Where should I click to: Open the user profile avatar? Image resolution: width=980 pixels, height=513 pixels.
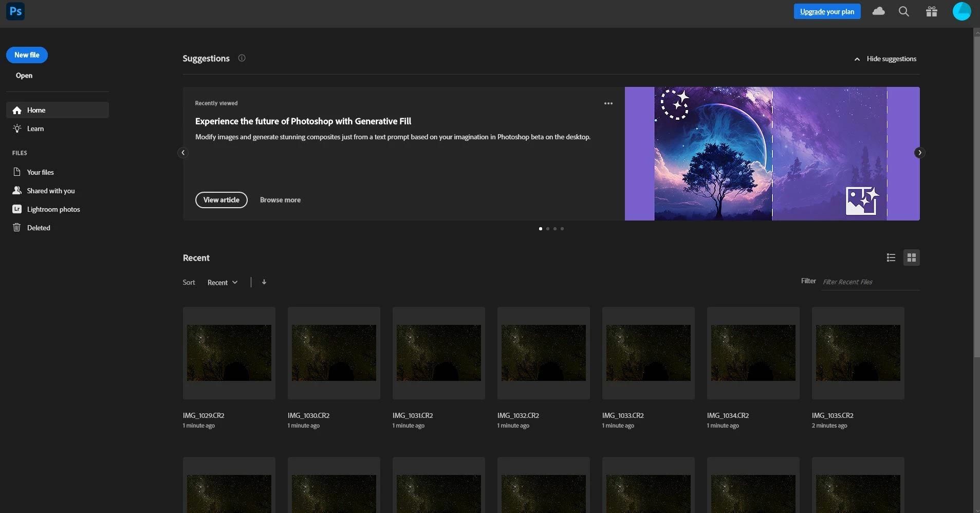(x=961, y=11)
